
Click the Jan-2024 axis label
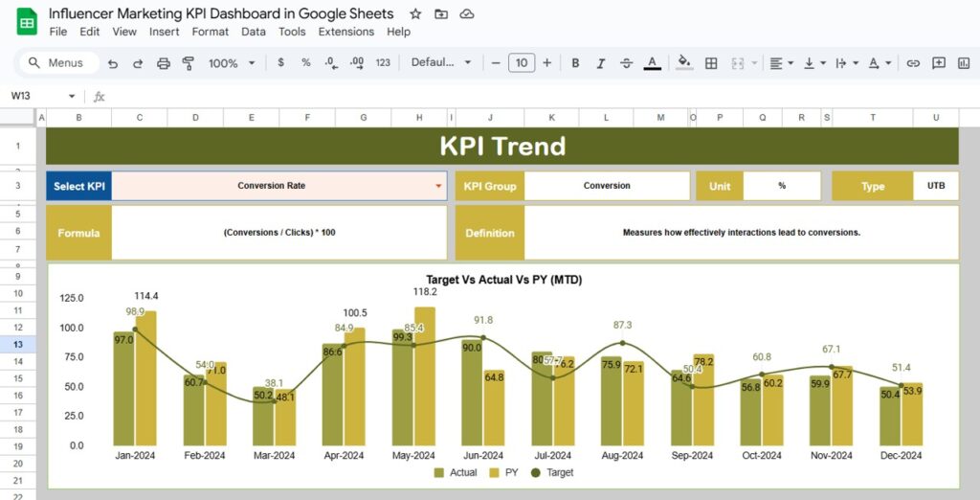coord(135,456)
